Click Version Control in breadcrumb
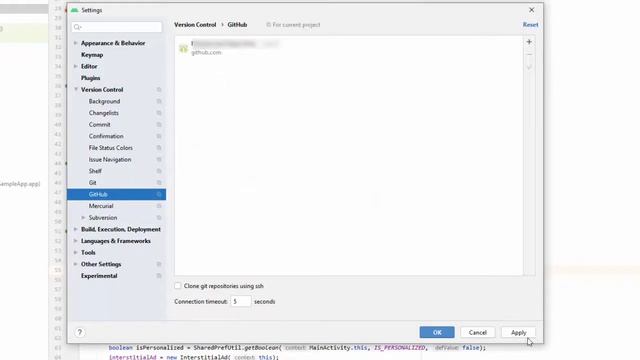640x360 pixels. click(x=195, y=24)
